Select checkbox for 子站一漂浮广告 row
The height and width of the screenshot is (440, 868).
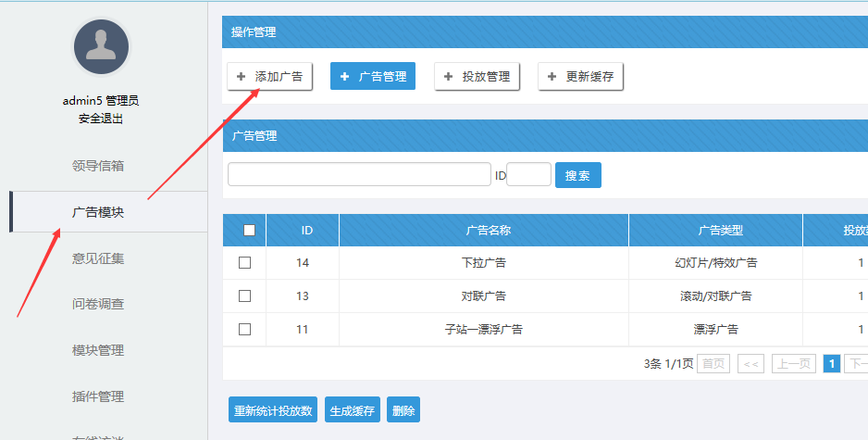(x=245, y=329)
